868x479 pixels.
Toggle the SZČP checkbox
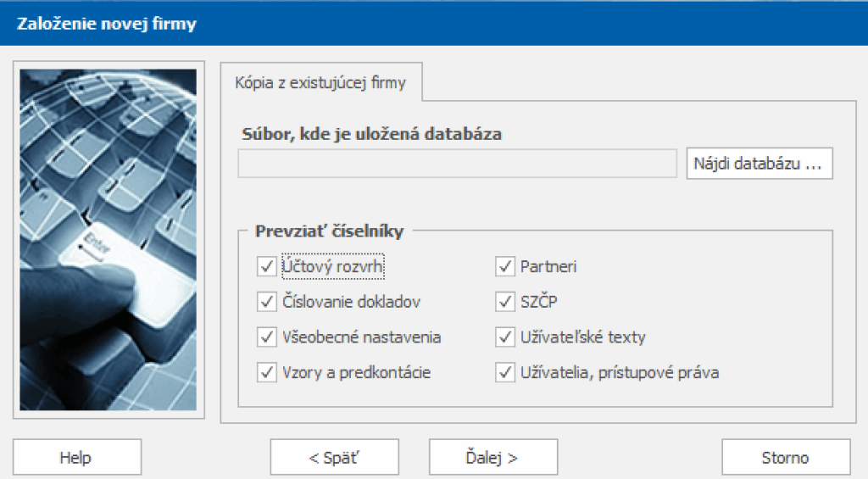(x=505, y=302)
